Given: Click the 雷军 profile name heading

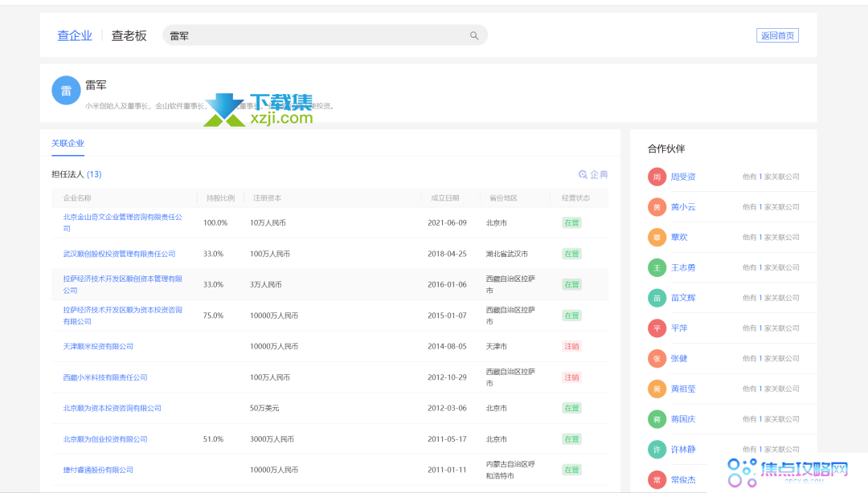Looking at the screenshot, I should pos(96,85).
